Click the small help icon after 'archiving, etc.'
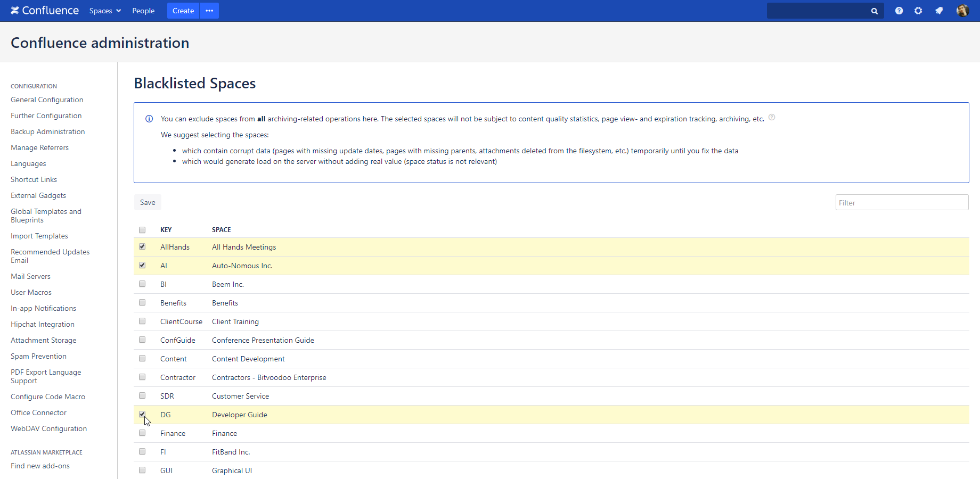Screen dimensions: 980x479 [772, 118]
